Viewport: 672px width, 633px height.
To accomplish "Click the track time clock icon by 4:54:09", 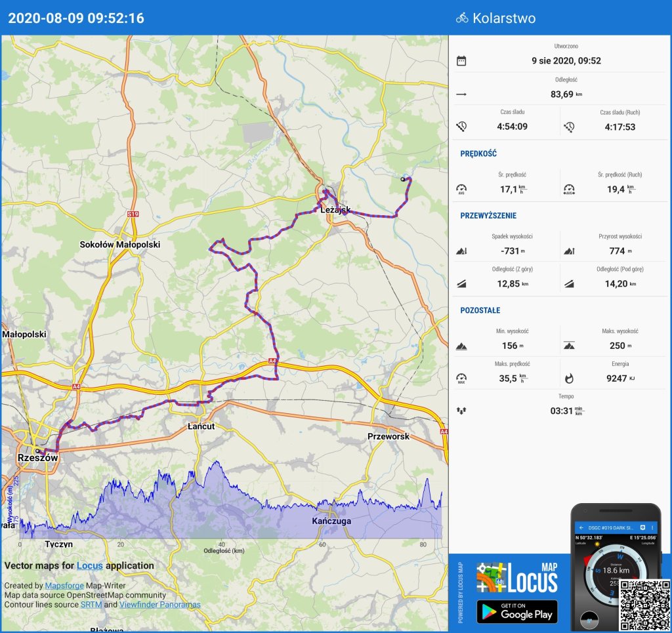I will [x=461, y=127].
